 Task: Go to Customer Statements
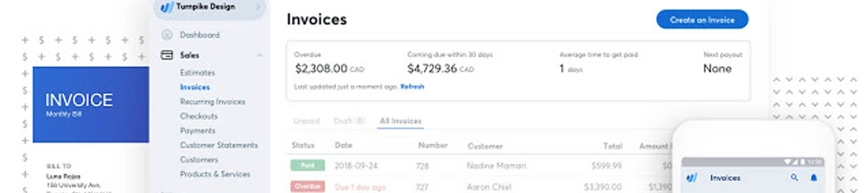[219, 145]
